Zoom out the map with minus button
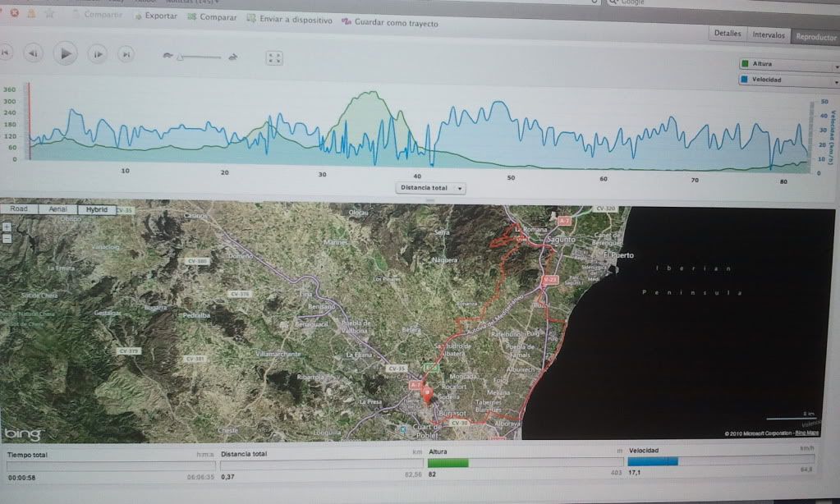 (x=7, y=239)
